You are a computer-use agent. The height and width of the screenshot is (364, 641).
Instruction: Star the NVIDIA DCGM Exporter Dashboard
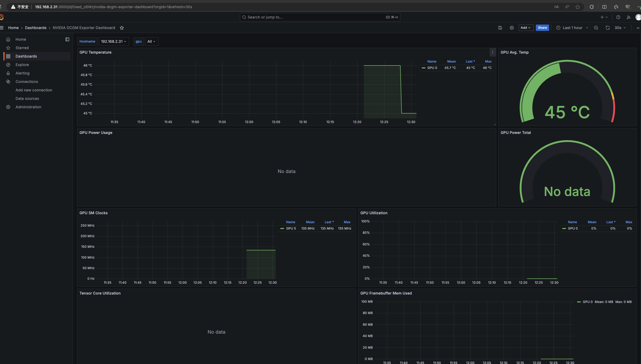pyautogui.click(x=122, y=28)
